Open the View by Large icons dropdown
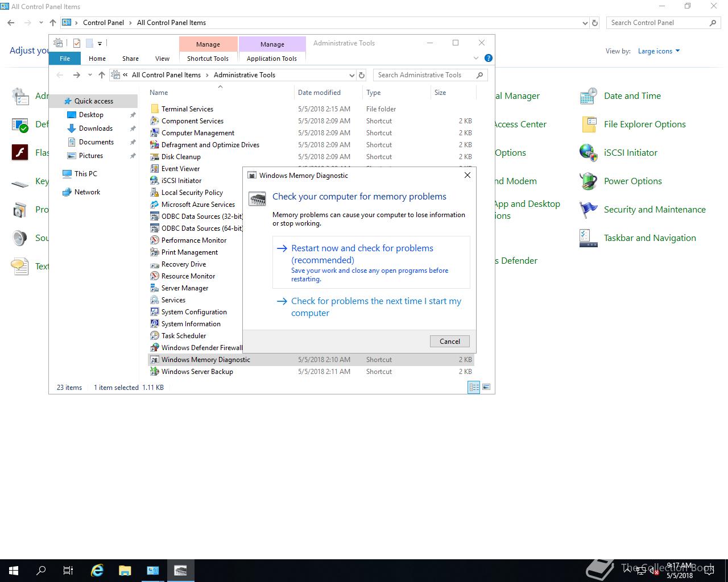This screenshot has height=582, width=728. click(659, 51)
